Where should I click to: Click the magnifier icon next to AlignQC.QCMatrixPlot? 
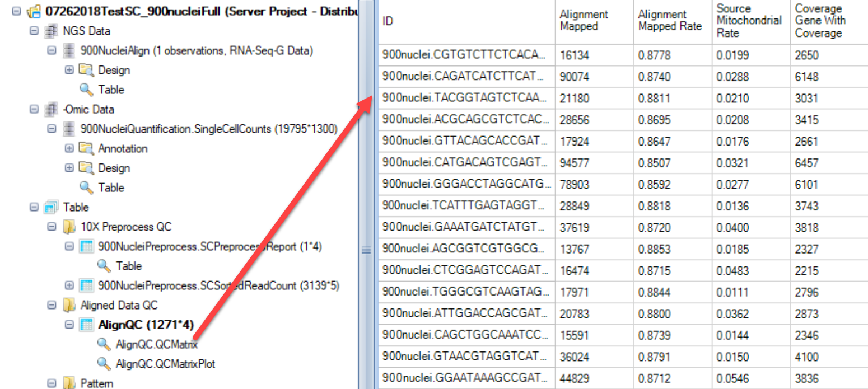point(104,364)
